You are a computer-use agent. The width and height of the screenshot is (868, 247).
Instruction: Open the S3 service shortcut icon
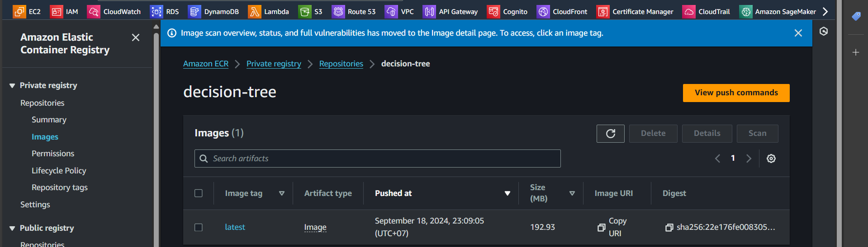coord(305,11)
